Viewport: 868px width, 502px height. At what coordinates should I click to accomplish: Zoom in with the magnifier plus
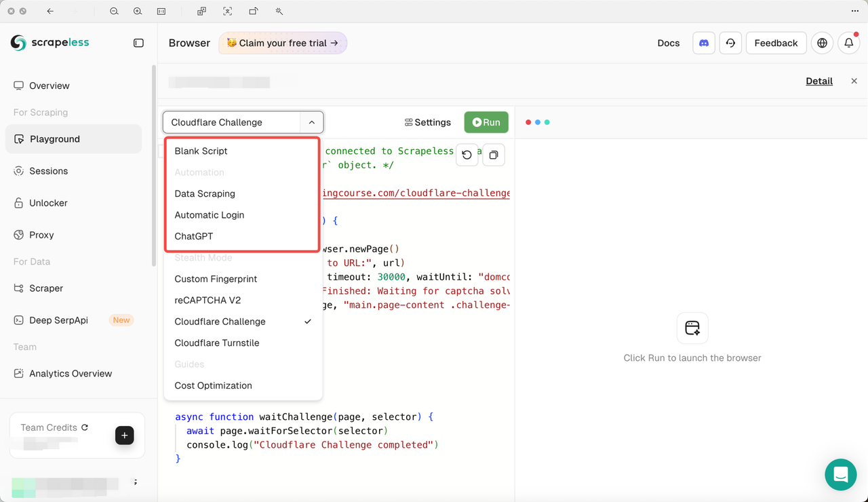(x=138, y=11)
